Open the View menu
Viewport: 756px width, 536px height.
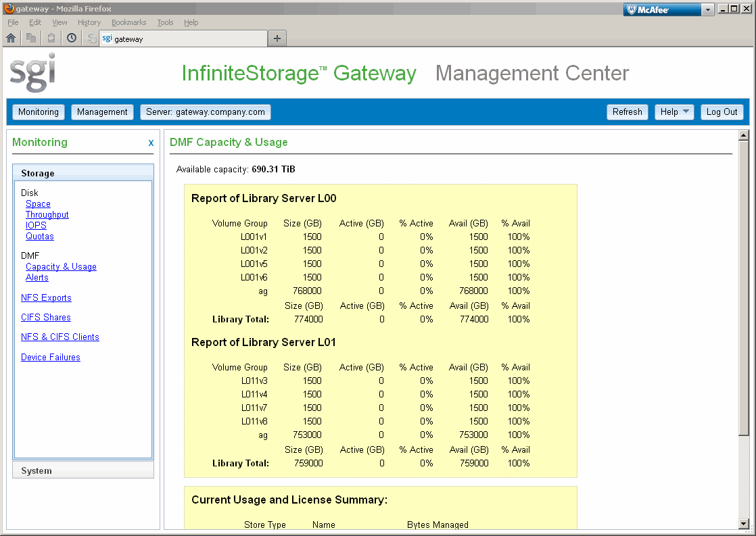tap(60, 23)
